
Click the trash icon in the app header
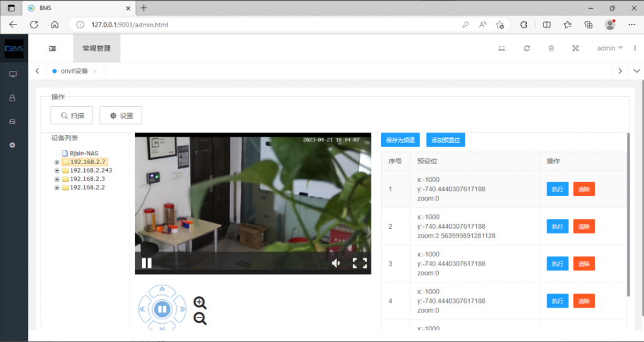551,48
